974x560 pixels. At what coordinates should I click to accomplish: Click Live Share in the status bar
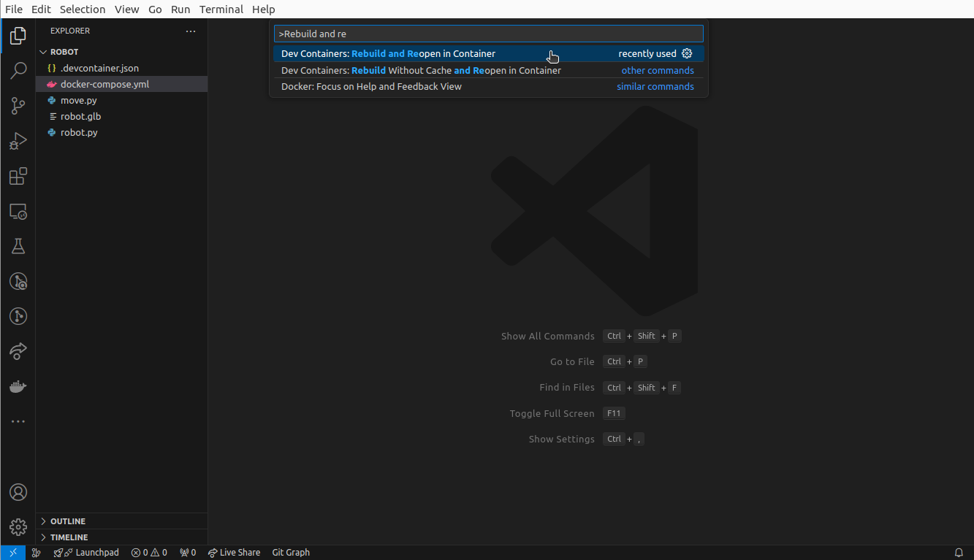tap(234, 553)
